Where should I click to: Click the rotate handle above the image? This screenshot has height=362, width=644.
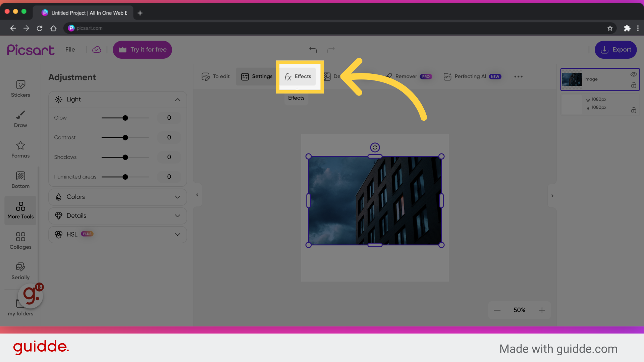point(375,147)
